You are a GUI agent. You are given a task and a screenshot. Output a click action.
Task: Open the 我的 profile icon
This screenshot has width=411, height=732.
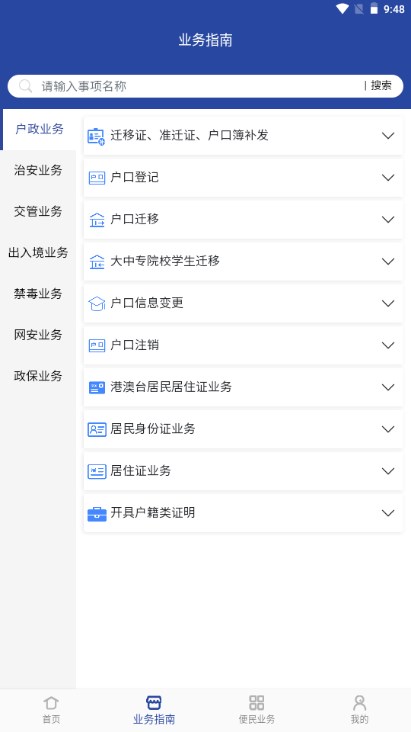(359, 703)
